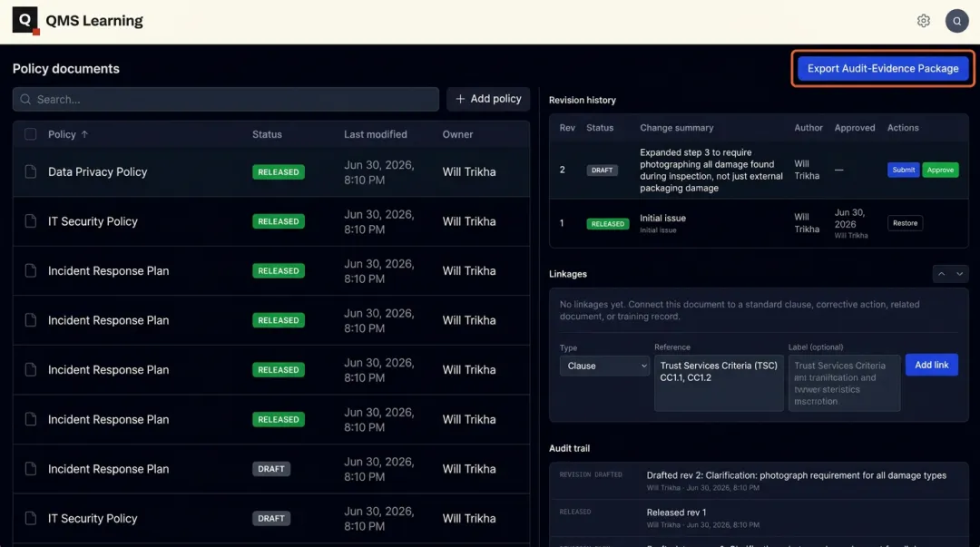980x547 pixels.
Task: Click the Revision history heading
Action: 582,100
